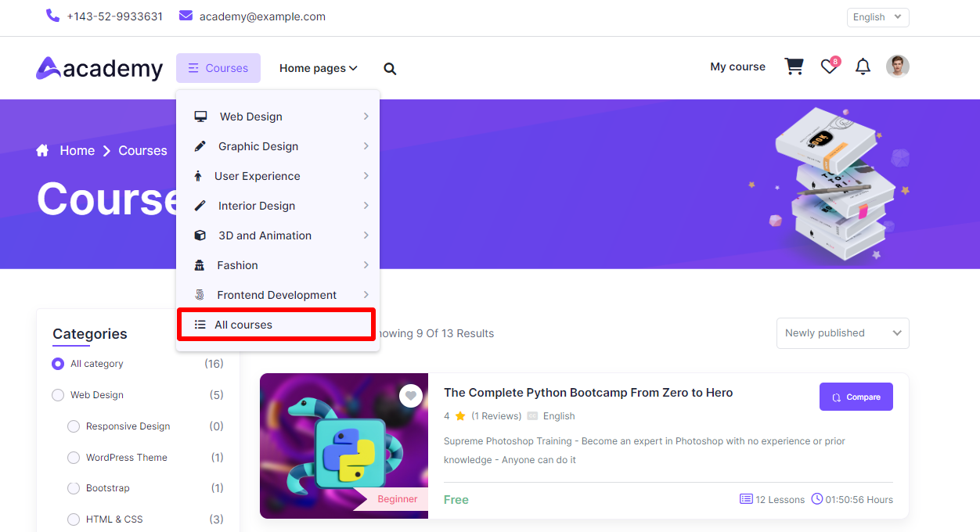Screen dimensions: 980x532
Task: Choose the WordPress Theme radio option
Action: coord(74,458)
